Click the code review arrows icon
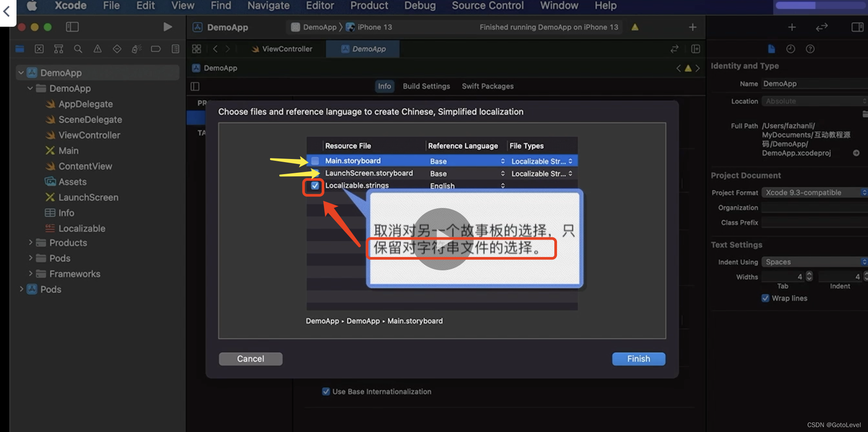Viewport: 868px width, 432px height. 822,27
